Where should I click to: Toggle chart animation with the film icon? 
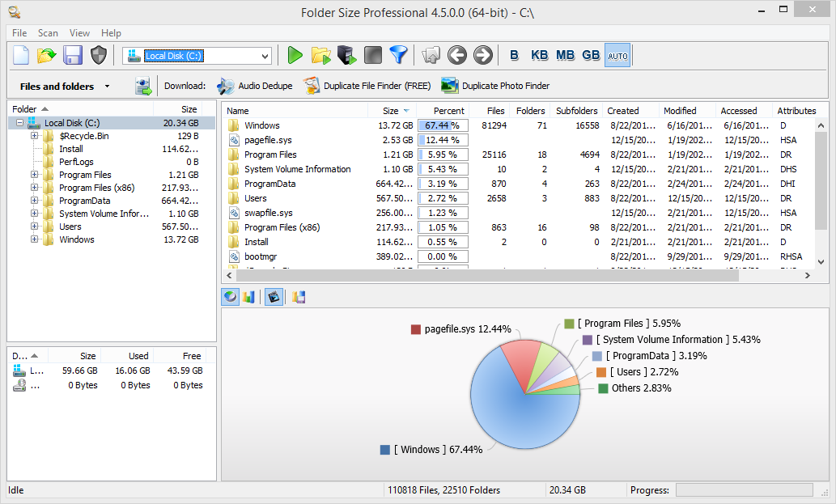tap(273, 297)
